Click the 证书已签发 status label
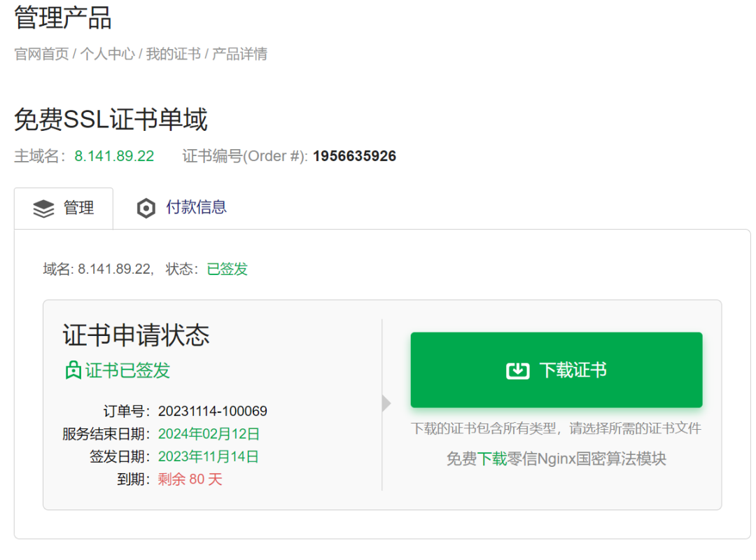 click(x=128, y=370)
